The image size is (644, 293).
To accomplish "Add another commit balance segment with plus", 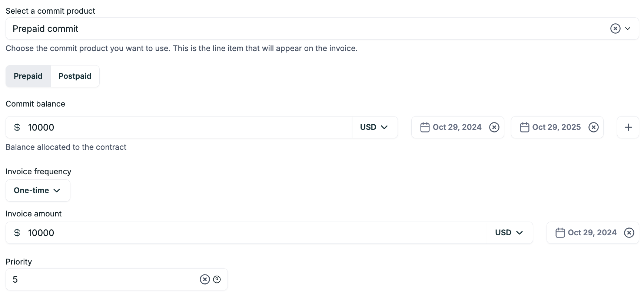I will pos(628,127).
